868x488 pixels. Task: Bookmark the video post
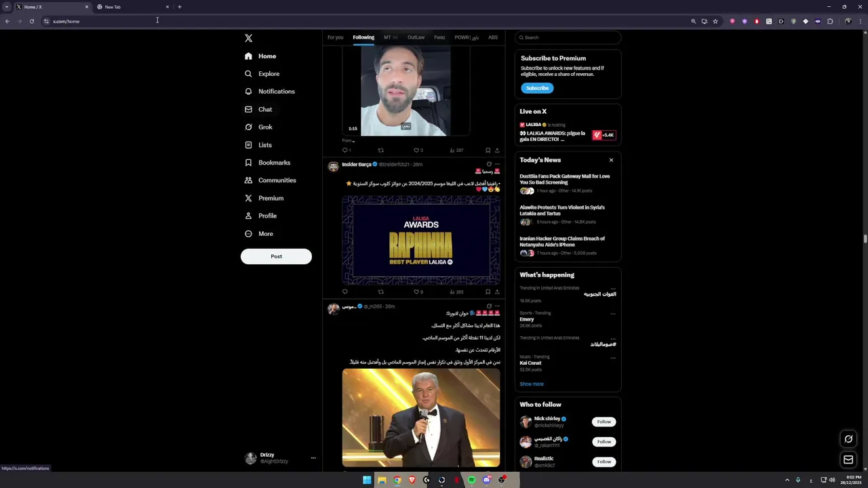point(488,150)
